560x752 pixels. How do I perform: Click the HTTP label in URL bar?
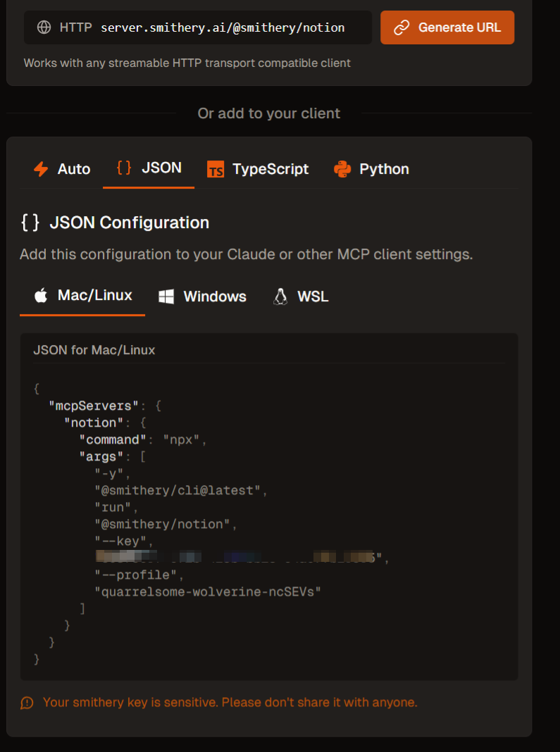click(x=76, y=27)
